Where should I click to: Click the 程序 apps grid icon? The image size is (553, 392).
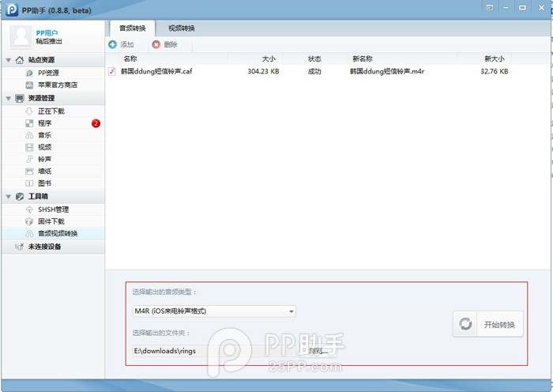[x=29, y=123]
